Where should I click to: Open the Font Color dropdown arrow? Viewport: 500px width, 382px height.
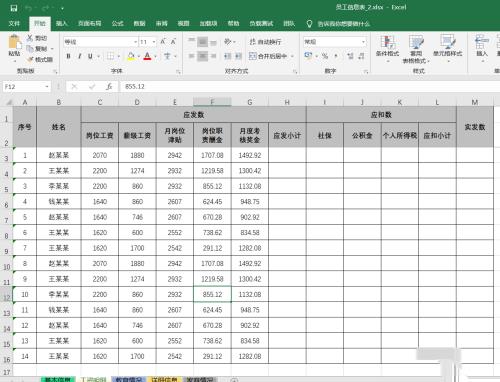pyautogui.click(x=155, y=56)
